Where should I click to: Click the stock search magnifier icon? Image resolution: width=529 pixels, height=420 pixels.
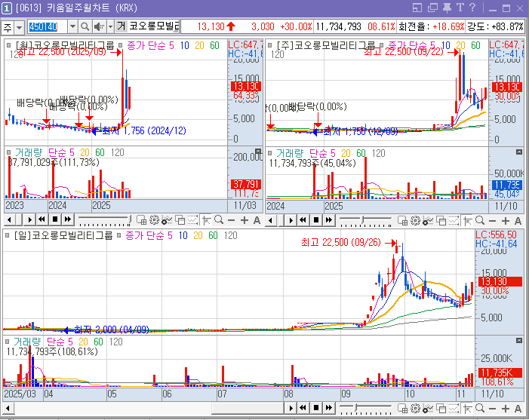pos(85,26)
